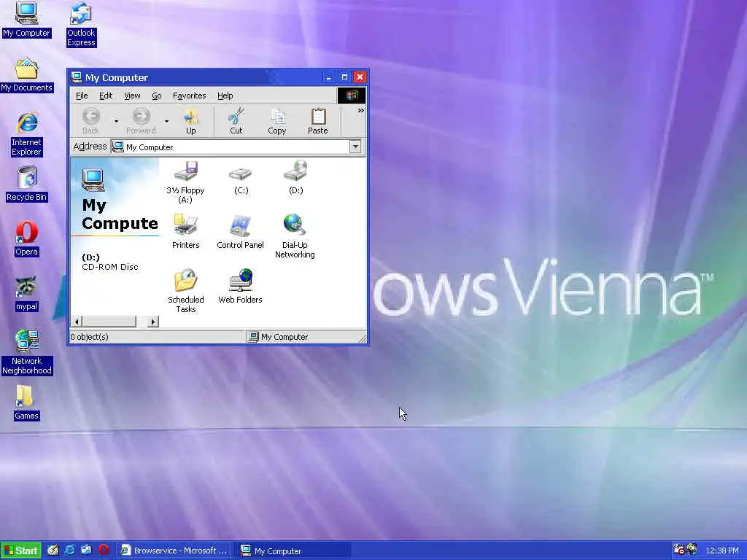747x560 pixels.
Task: Click the first system tray icon
Action: (x=678, y=550)
